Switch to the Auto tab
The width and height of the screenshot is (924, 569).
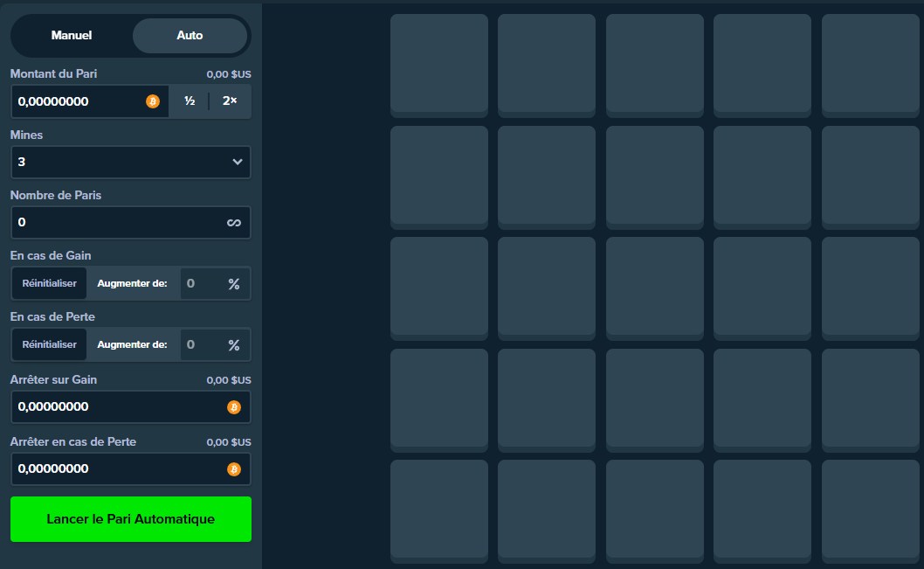pyautogui.click(x=190, y=36)
